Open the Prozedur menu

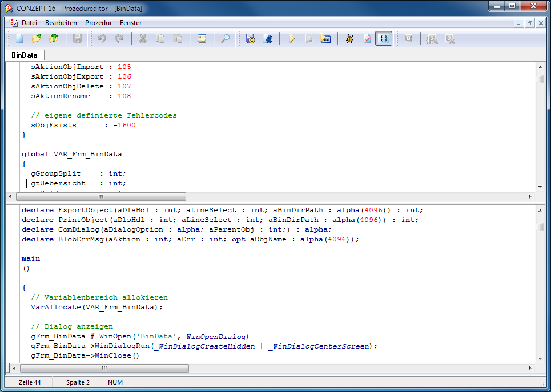[98, 23]
